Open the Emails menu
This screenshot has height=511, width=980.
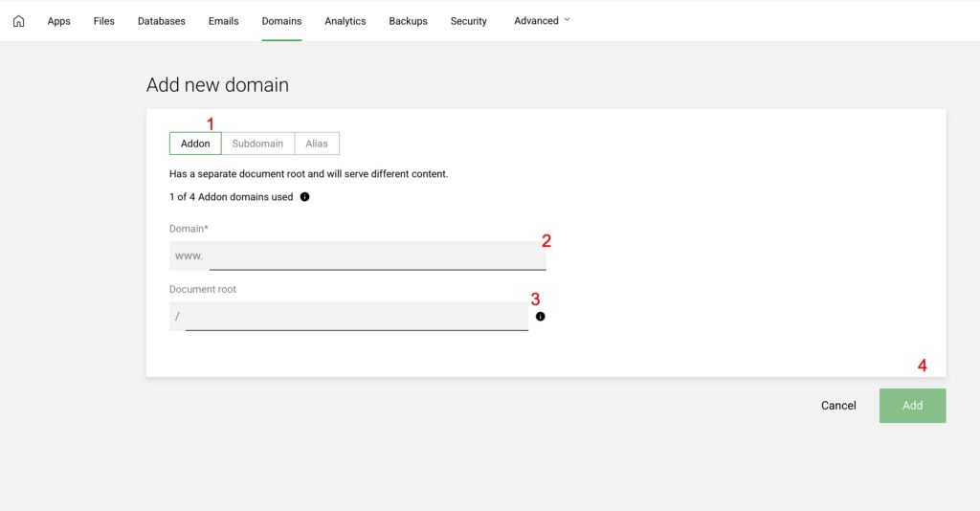[223, 21]
